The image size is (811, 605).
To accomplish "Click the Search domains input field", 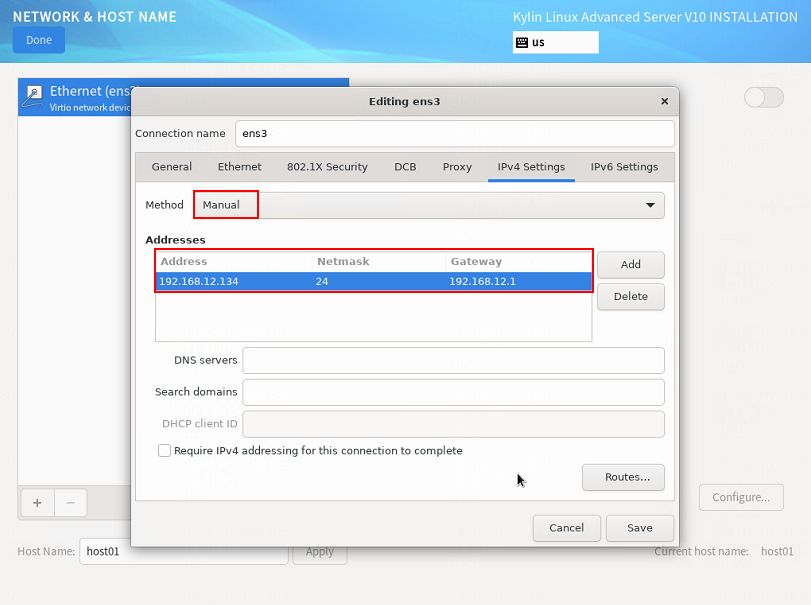I will (454, 392).
